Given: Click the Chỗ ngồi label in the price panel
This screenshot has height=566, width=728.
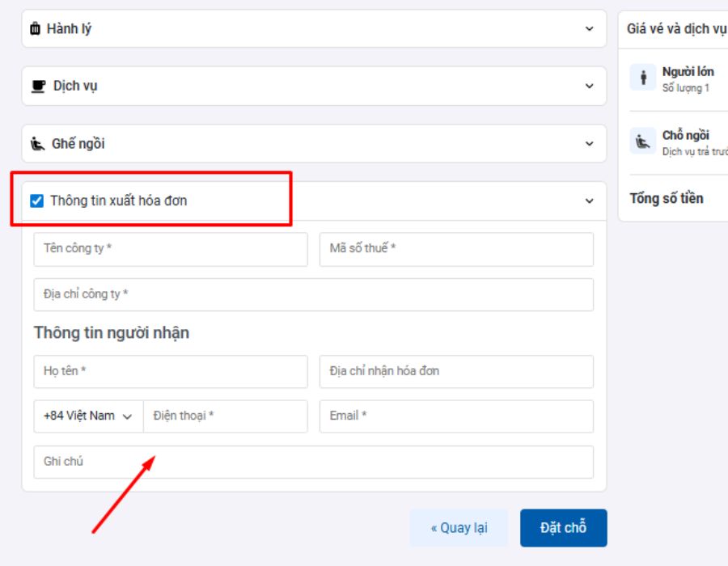Looking at the screenshot, I should [x=685, y=135].
